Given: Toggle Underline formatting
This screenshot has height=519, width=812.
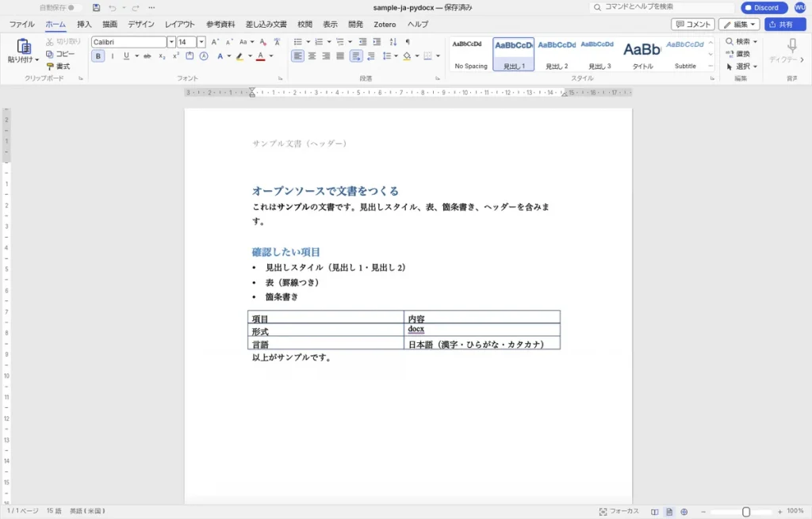Looking at the screenshot, I should click(126, 56).
